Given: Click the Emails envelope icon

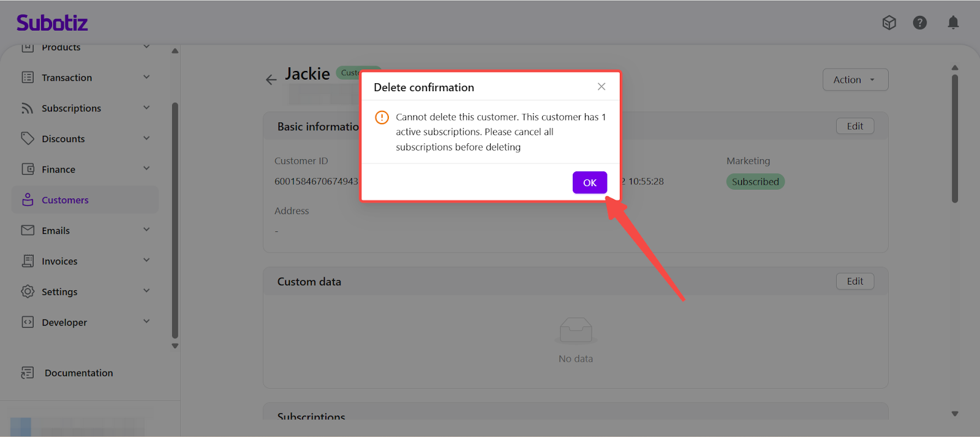Looking at the screenshot, I should (28, 231).
